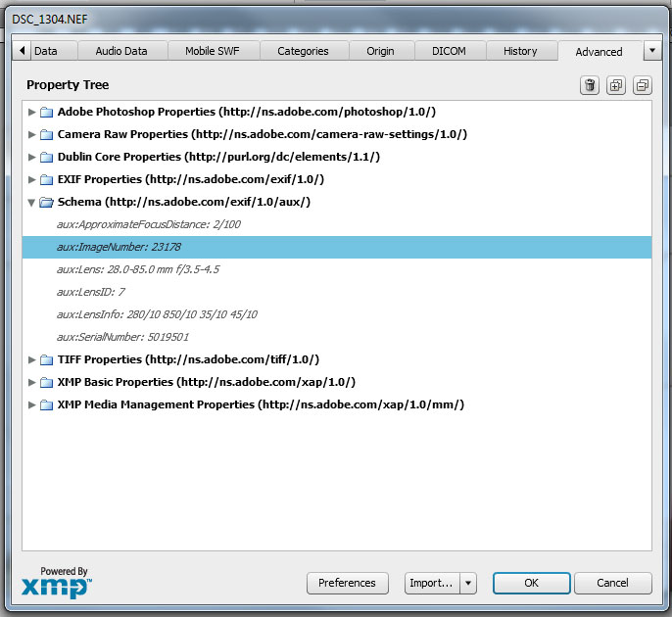Click the collapse all icon in Property Tree
The height and width of the screenshot is (617, 672).
click(642, 86)
